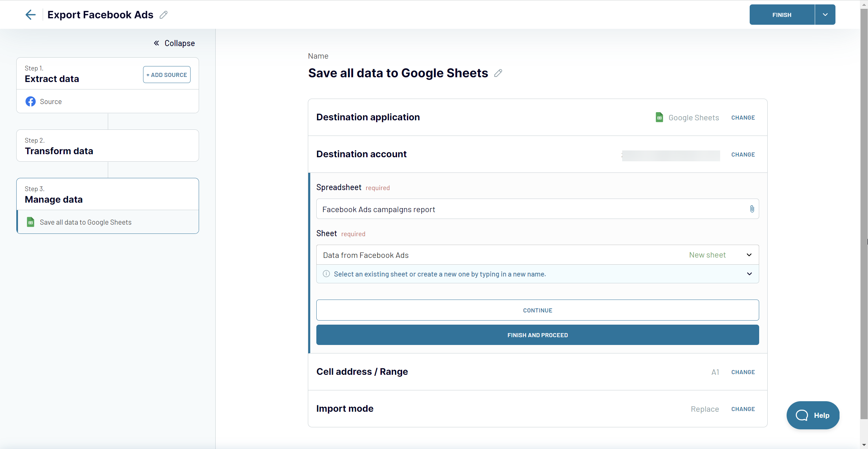Click the Destination application section heading
Image resolution: width=868 pixels, height=449 pixels.
click(x=368, y=117)
